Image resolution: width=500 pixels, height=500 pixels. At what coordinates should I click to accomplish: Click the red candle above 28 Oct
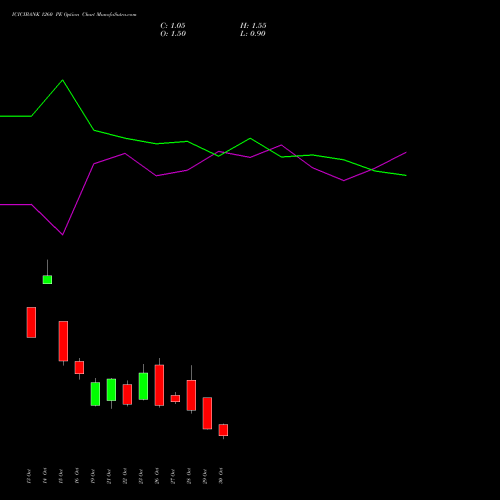coord(191,395)
